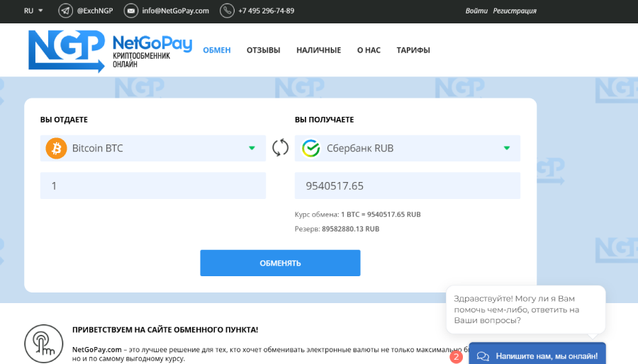This screenshot has height=364, width=638.
Task: Click the bold NetGoPay.com text in the welcome paragraph
Action: click(x=97, y=349)
